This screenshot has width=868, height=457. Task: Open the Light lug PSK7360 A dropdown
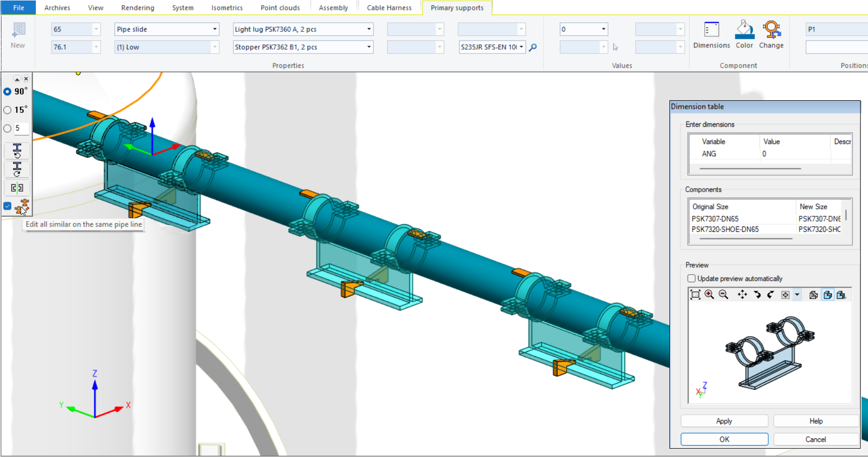tap(369, 29)
